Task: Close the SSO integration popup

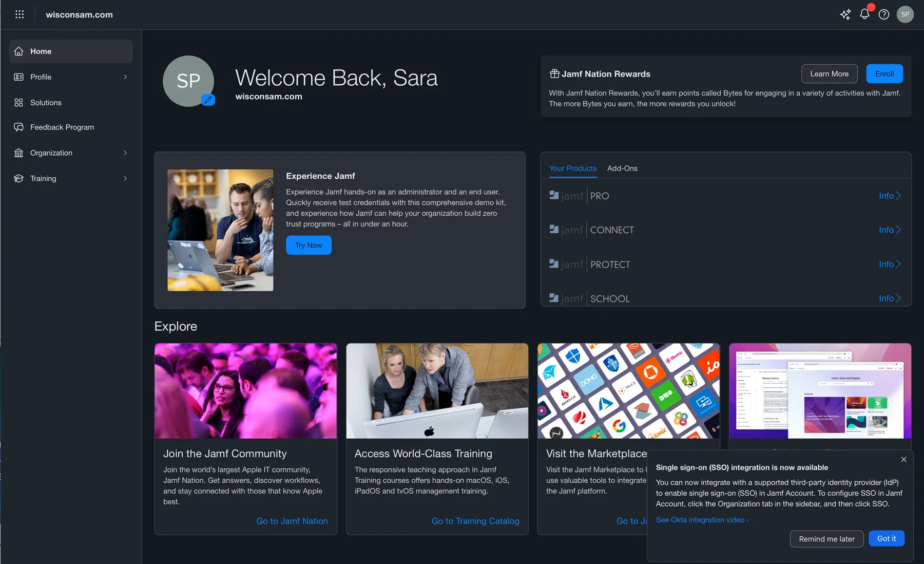Action: [x=903, y=459]
